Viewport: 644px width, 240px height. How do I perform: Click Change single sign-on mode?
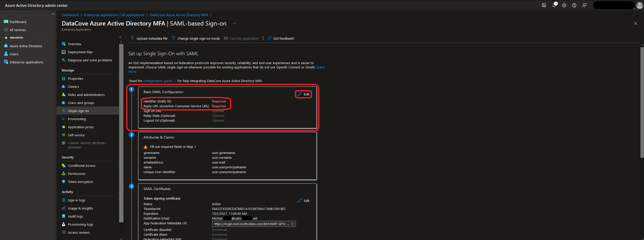pos(196,38)
